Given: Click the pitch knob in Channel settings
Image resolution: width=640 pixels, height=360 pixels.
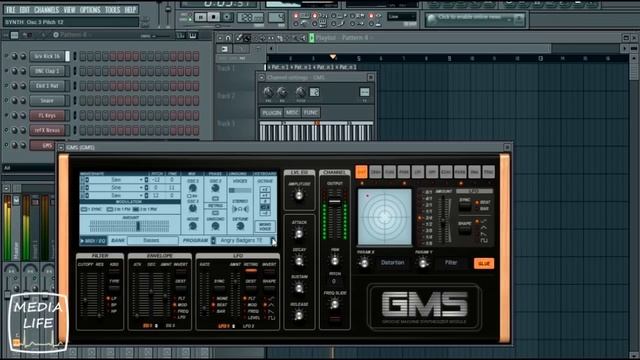Looking at the screenshot, I should tap(300, 92).
